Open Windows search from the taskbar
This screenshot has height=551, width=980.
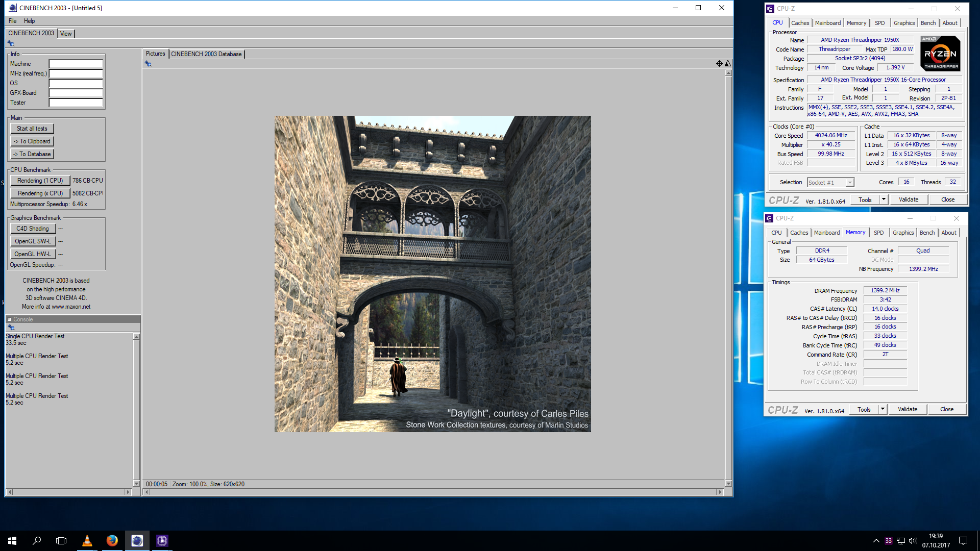pyautogui.click(x=37, y=541)
